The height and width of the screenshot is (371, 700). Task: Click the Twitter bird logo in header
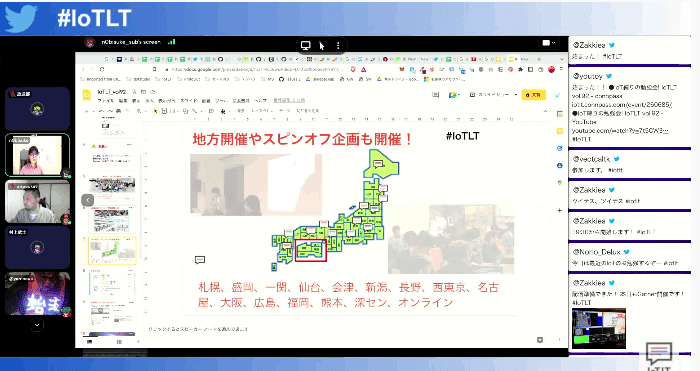tap(21, 18)
